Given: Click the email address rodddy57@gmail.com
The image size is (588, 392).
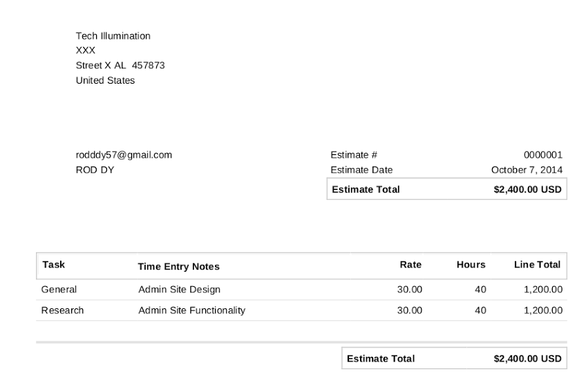Looking at the screenshot, I should 124,155.
